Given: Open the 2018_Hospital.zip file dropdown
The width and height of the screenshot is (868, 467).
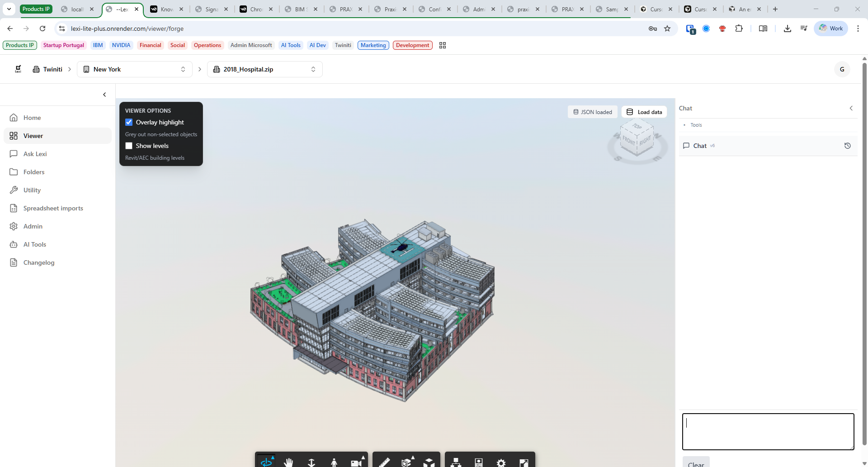Looking at the screenshot, I should 264,69.
